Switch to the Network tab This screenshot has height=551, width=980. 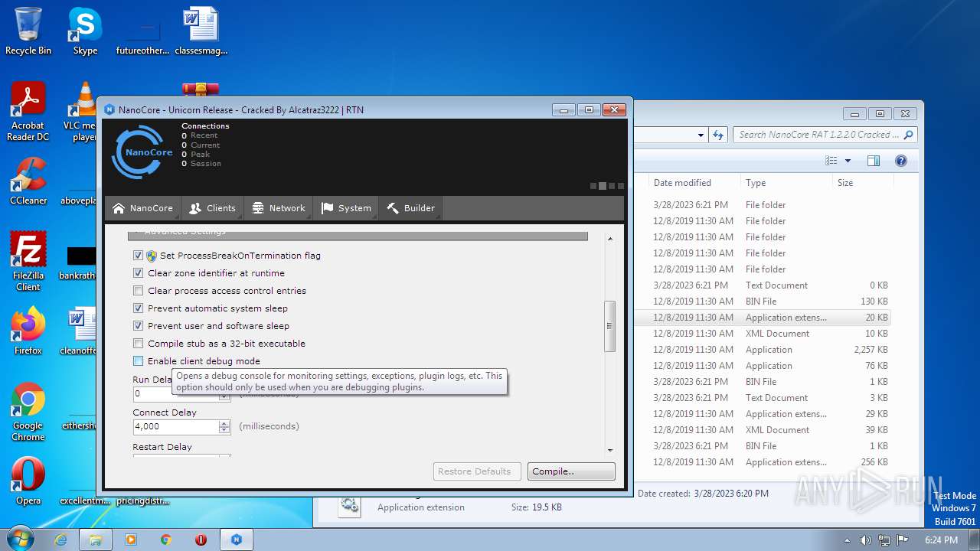278,208
